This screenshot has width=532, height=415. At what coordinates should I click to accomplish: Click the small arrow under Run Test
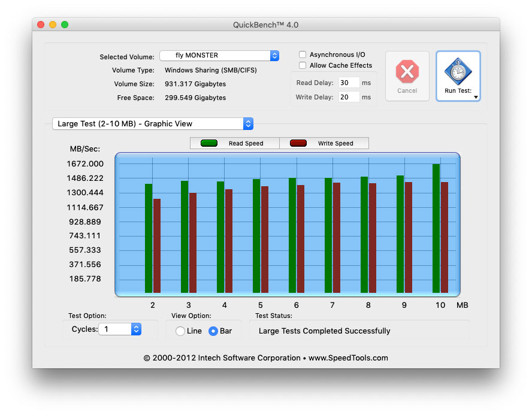point(476,96)
